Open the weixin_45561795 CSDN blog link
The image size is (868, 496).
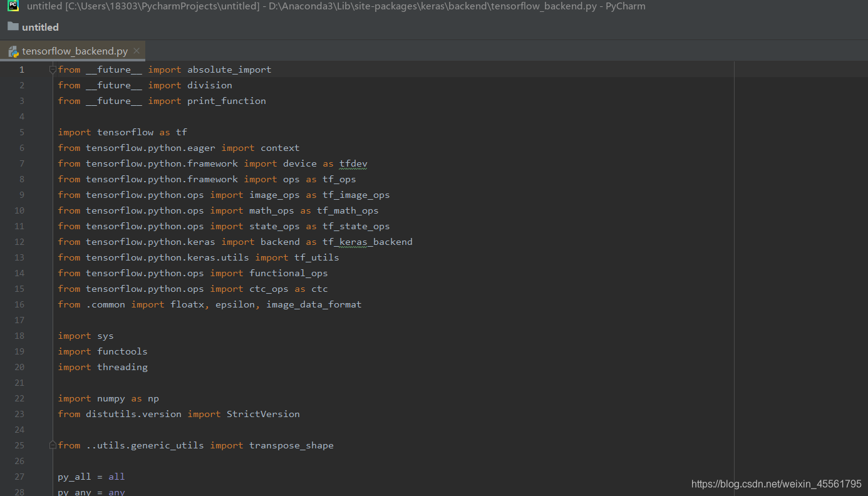(777, 483)
